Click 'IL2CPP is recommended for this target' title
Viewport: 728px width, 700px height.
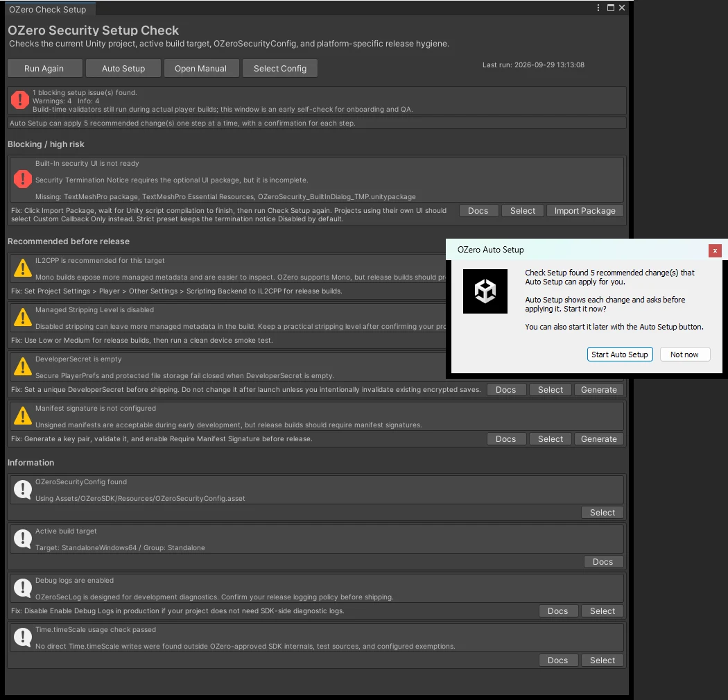pos(100,261)
